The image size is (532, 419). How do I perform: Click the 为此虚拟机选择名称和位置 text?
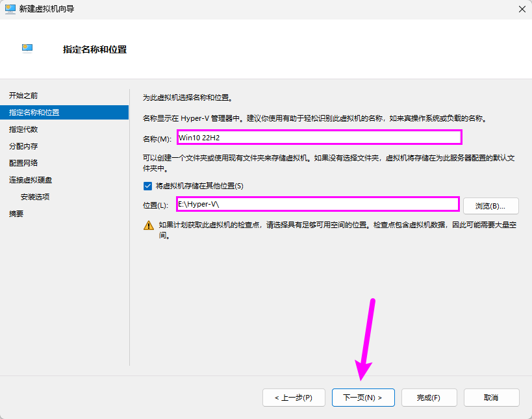(x=188, y=97)
